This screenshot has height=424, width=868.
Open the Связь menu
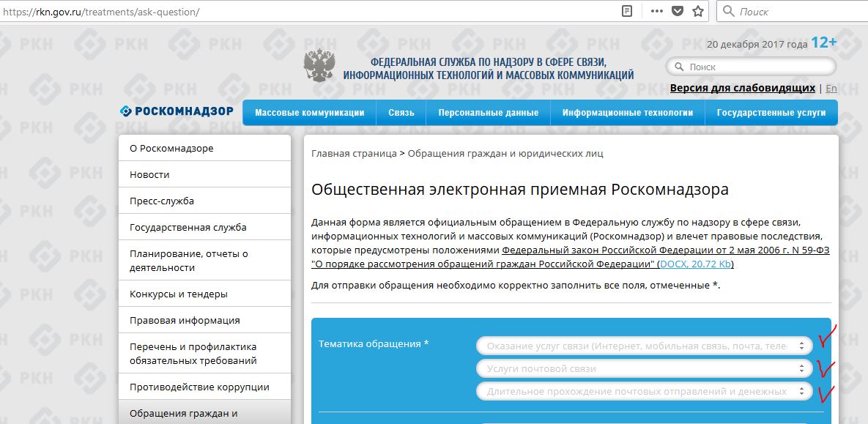tap(401, 112)
